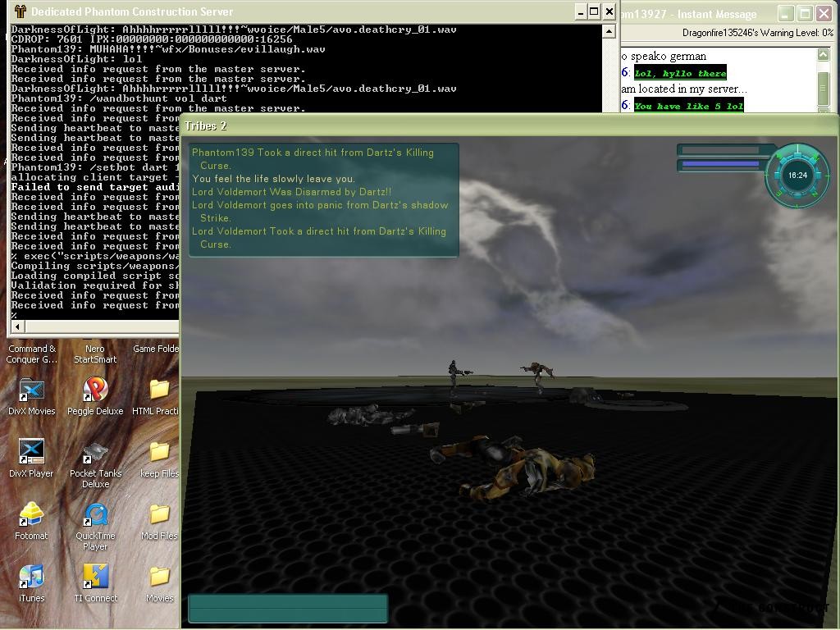The image size is (840, 630).
Task: Click the Tribes 2 chat input box
Action: 288,609
